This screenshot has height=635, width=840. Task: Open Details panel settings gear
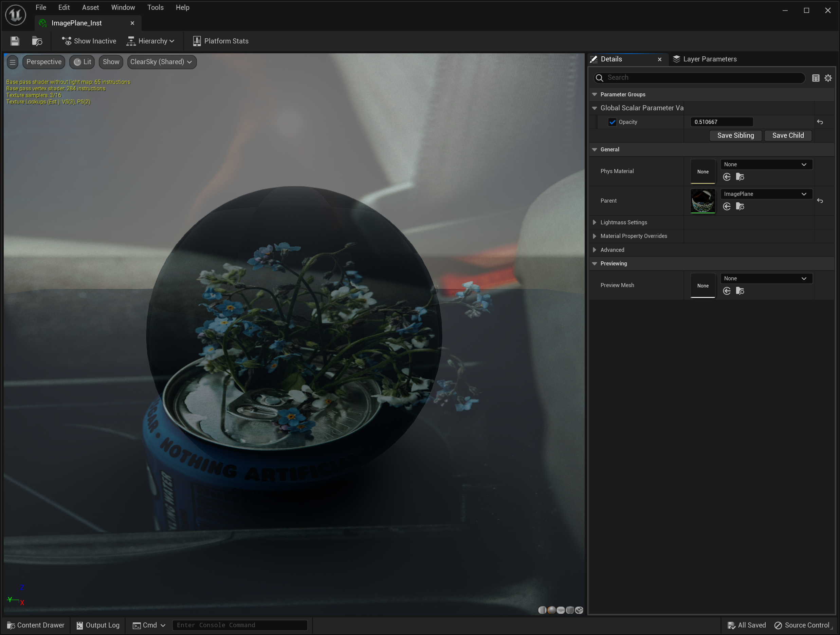click(x=828, y=78)
